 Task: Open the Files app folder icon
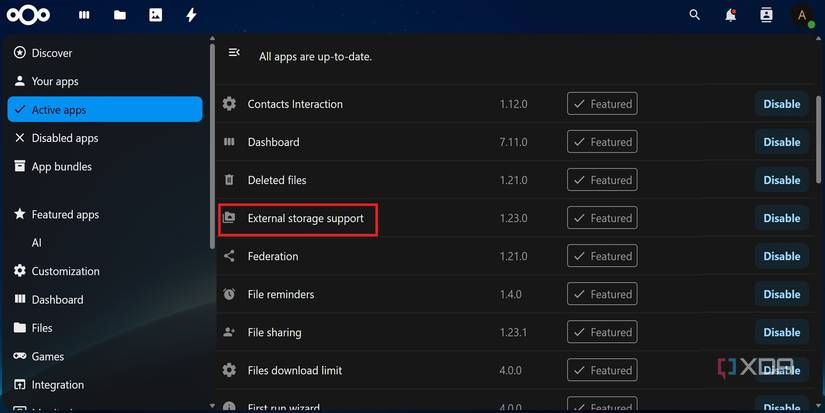[120, 15]
